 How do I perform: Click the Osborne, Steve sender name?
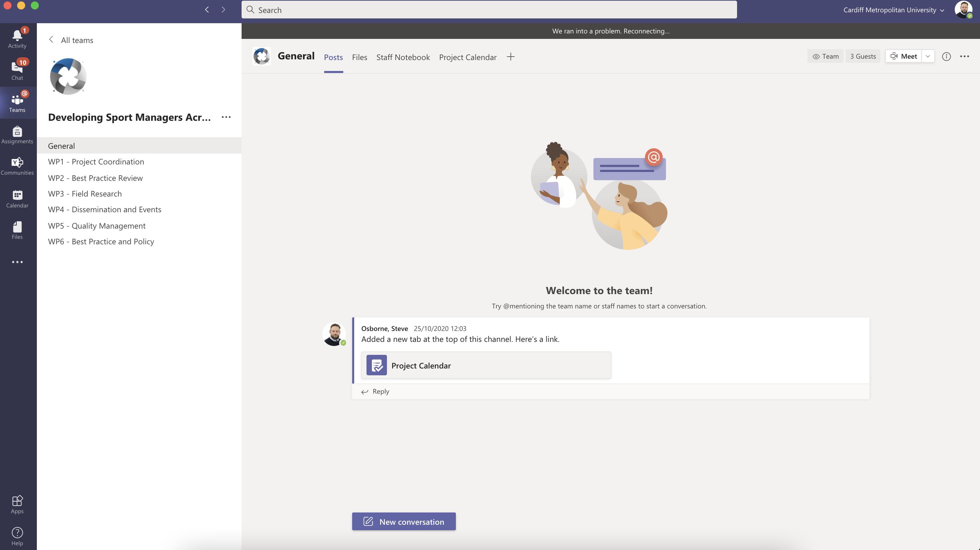384,328
